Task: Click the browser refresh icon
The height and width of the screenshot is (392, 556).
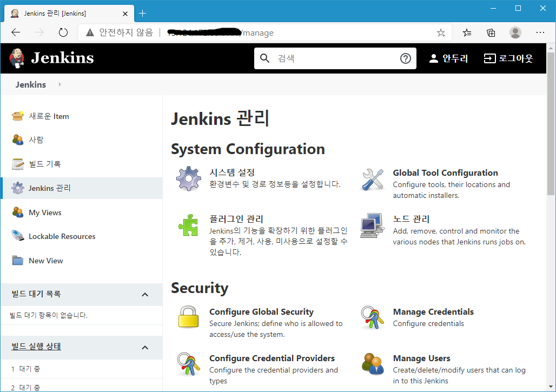Action: pos(63,32)
